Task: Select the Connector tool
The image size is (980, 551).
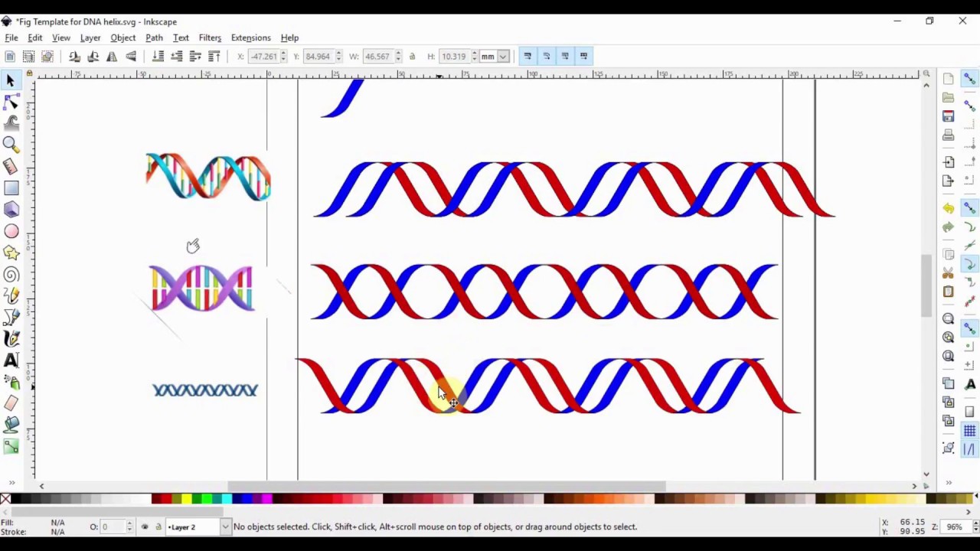Action: [x=11, y=447]
